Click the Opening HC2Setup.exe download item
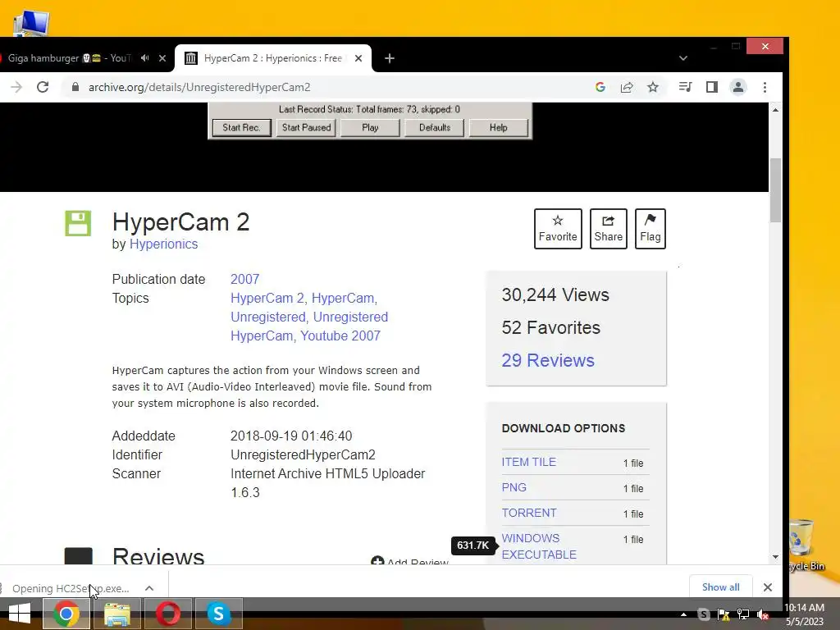 point(71,588)
